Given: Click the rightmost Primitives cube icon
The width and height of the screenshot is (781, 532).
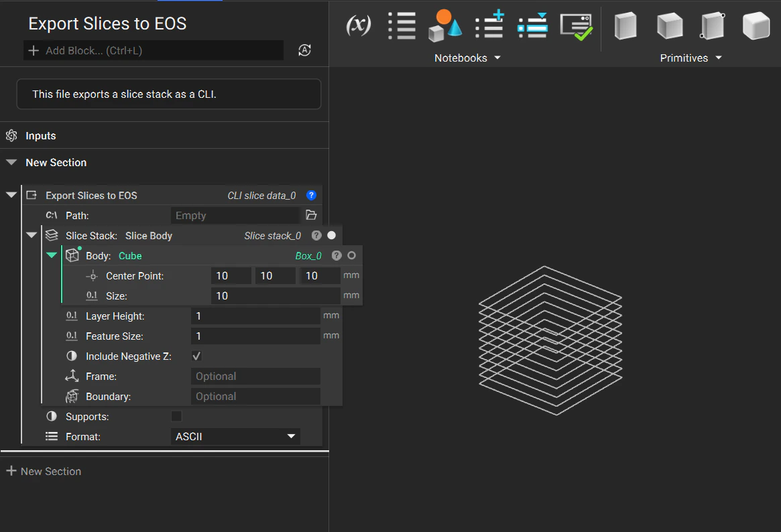Looking at the screenshot, I should coord(756,25).
